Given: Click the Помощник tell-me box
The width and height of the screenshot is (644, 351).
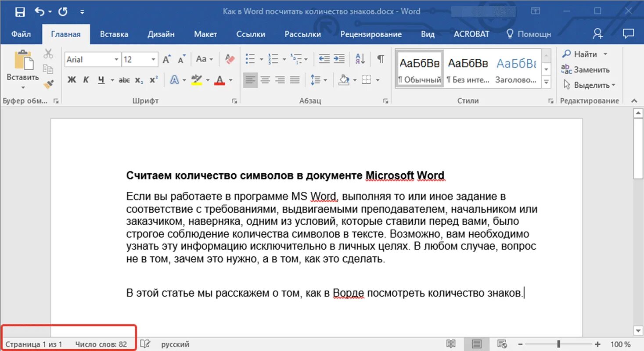Looking at the screenshot, I should coord(529,34).
